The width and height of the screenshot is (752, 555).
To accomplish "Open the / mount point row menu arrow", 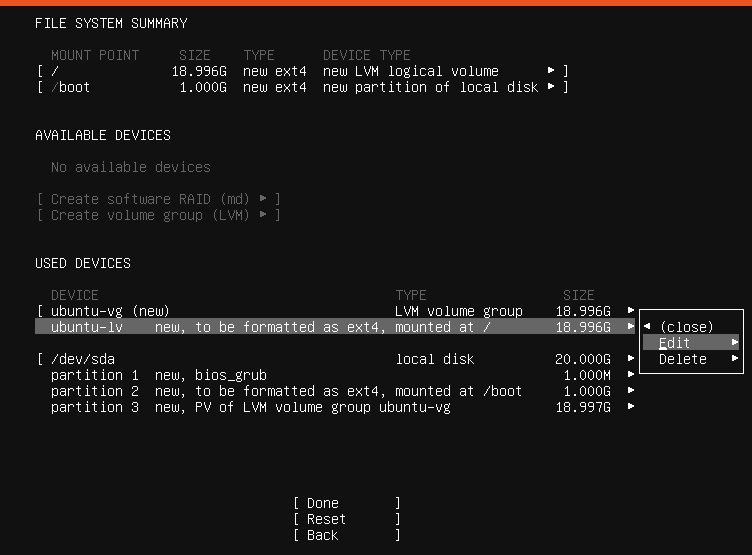I will coord(551,71).
